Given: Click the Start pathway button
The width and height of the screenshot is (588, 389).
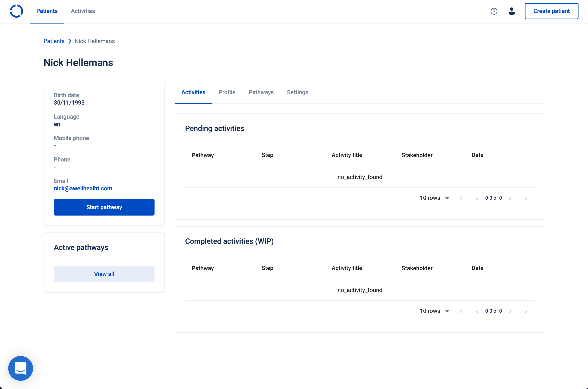Looking at the screenshot, I should pyautogui.click(x=104, y=207).
